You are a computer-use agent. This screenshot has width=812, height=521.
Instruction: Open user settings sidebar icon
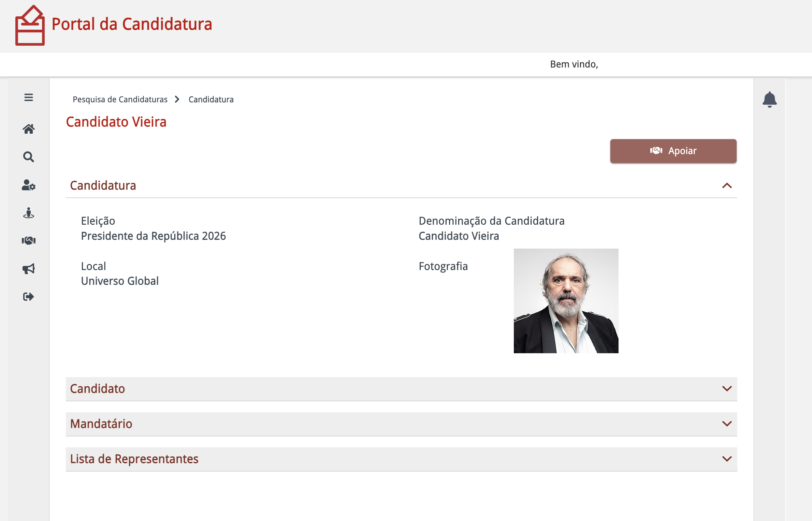[x=29, y=185]
